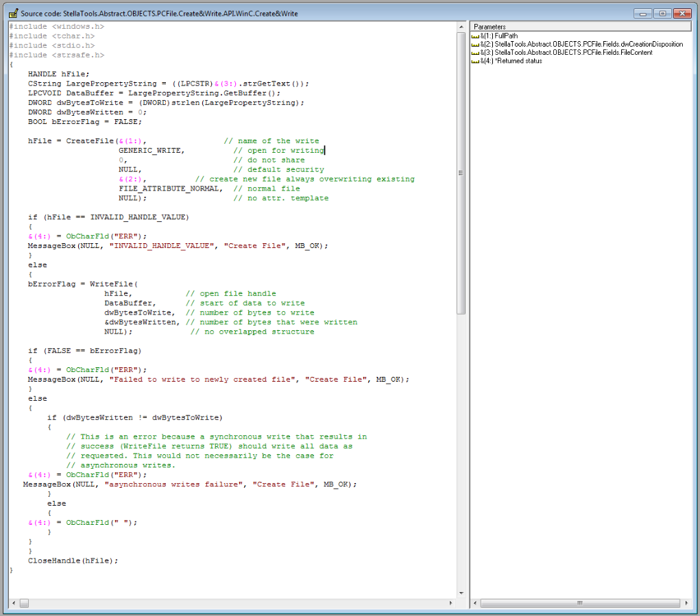
Task: Click 'CloseHandle(hFile);' line
Action: [73, 560]
